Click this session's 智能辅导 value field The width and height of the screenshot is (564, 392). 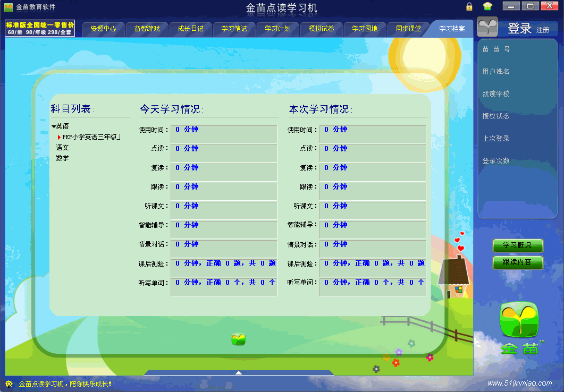tap(373, 230)
